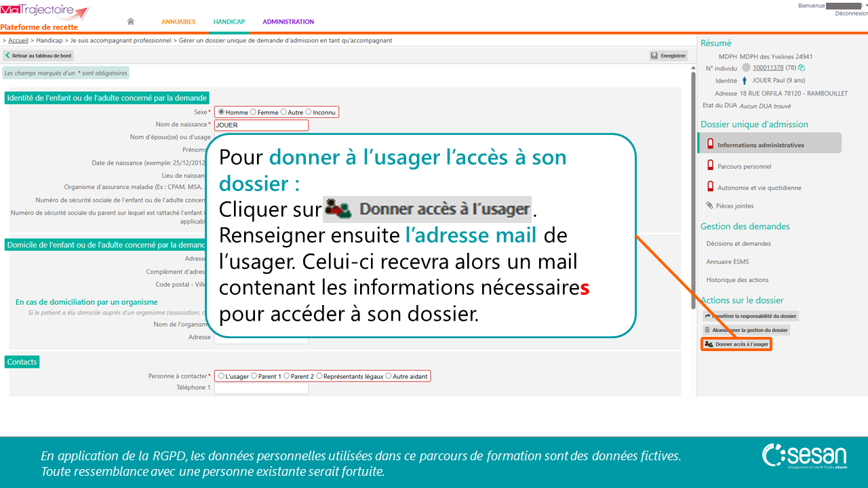Image resolution: width=868 pixels, height=488 pixels.
Task: Click the ViaTrajectoire logo
Action: coord(45,12)
